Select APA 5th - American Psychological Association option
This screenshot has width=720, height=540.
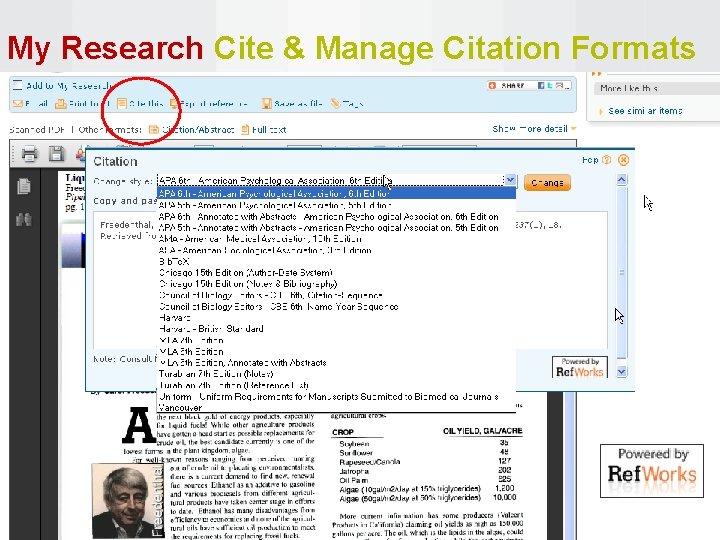point(336,205)
